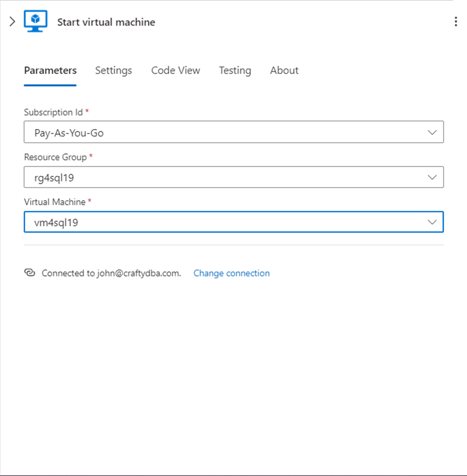467x476 pixels.
Task: Expand the Subscription Id dropdown arrow
Action: click(432, 133)
